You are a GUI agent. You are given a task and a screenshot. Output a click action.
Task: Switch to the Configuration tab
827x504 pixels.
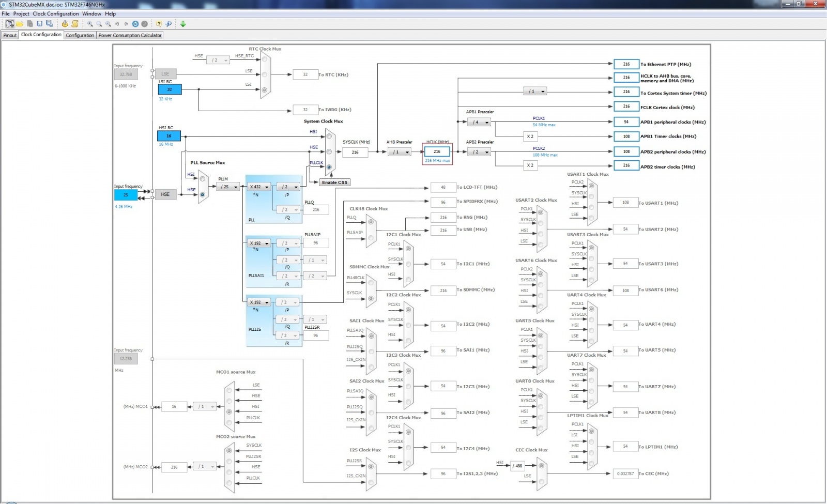[80, 35]
